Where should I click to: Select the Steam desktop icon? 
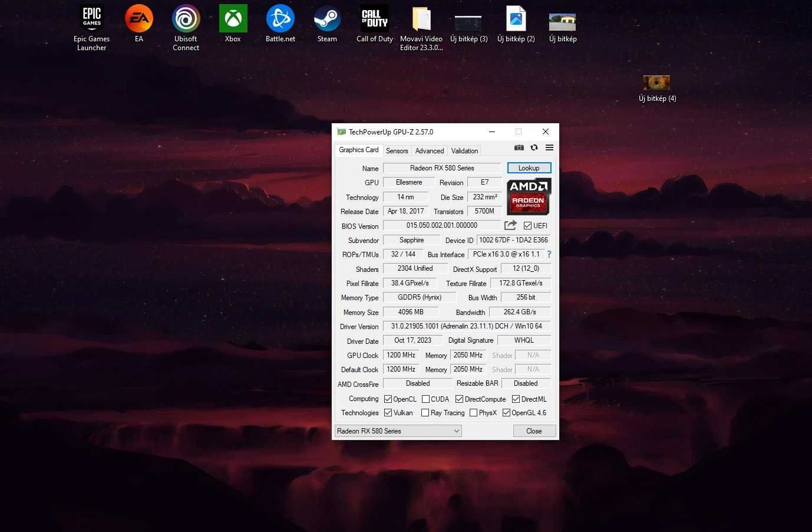pyautogui.click(x=327, y=24)
